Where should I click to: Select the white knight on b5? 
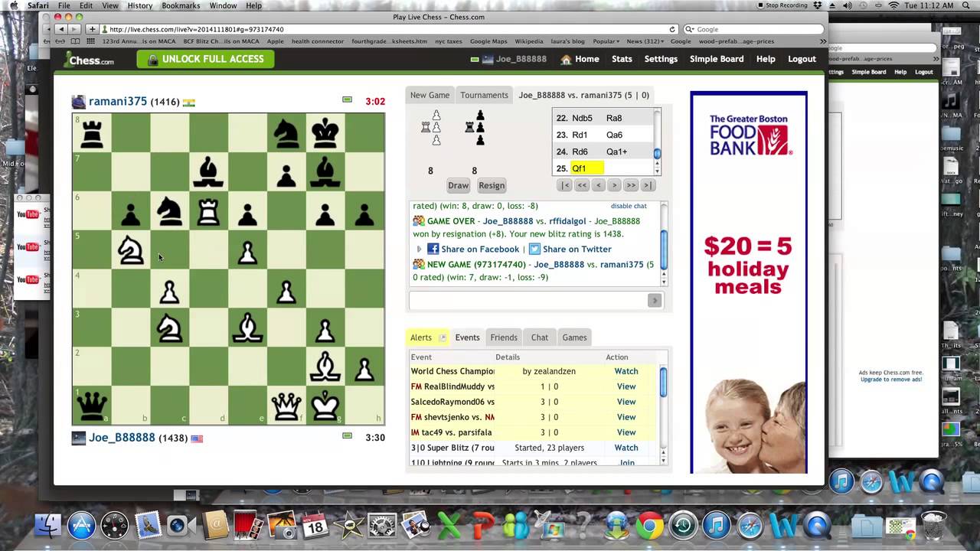pos(131,250)
